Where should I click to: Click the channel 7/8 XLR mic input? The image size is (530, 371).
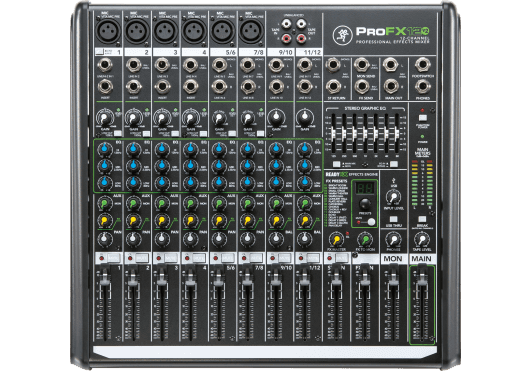tap(251, 31)
